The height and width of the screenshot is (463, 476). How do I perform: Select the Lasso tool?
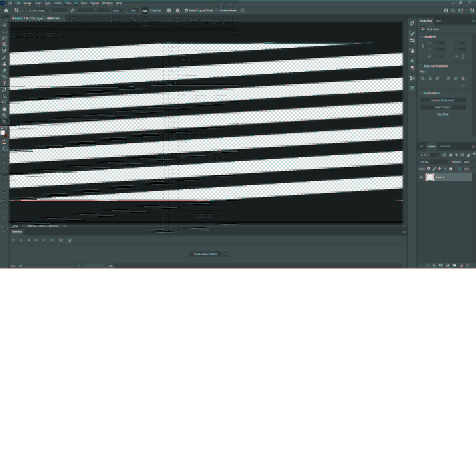tap(4, 38)
